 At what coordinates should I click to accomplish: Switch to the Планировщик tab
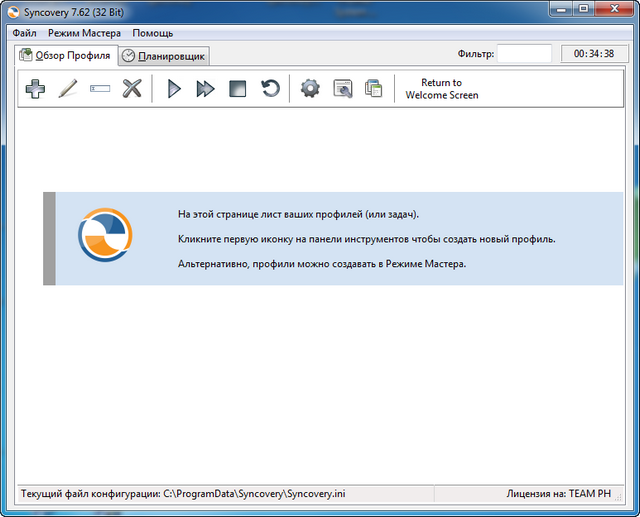pos(165,56)
